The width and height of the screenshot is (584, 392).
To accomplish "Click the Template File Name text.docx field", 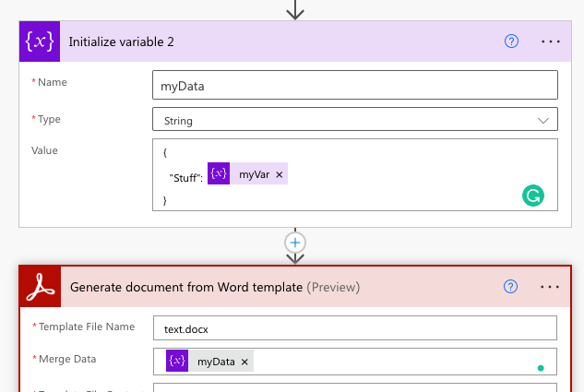I will coord(355,328).
